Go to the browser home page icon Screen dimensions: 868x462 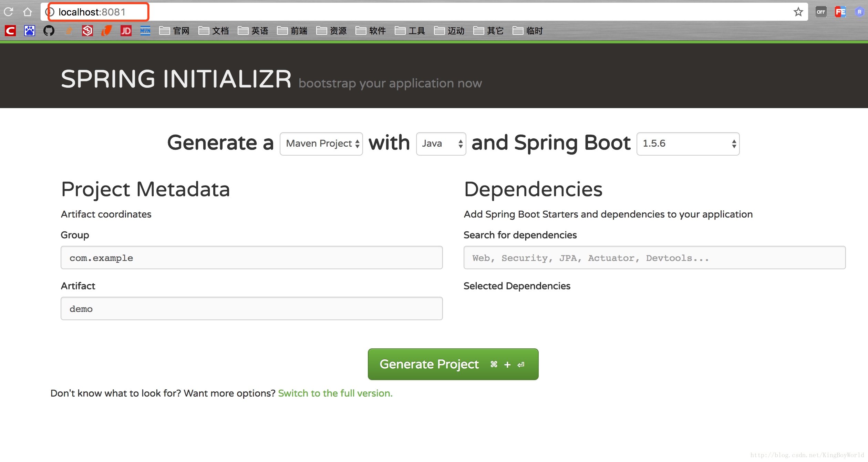pos(28,12)
